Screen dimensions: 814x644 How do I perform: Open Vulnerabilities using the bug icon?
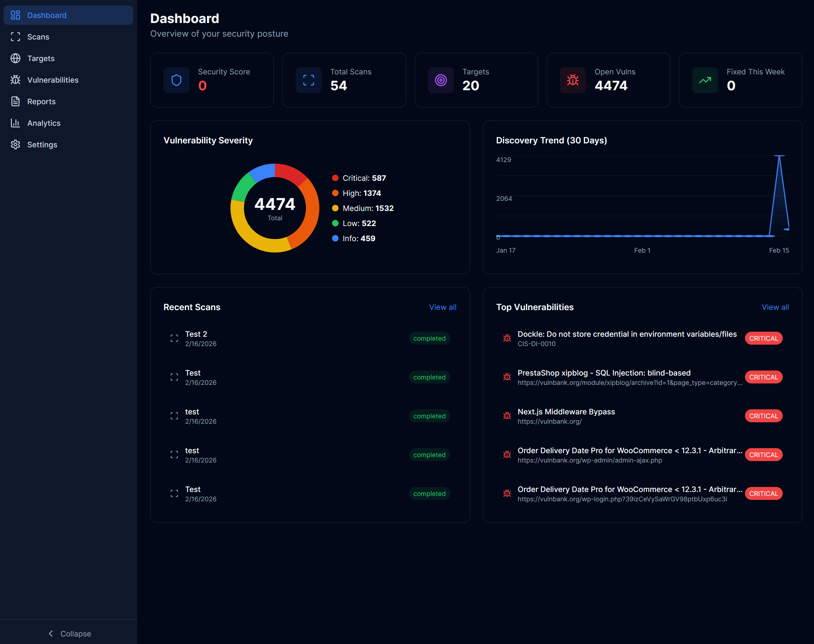[15, 79]
